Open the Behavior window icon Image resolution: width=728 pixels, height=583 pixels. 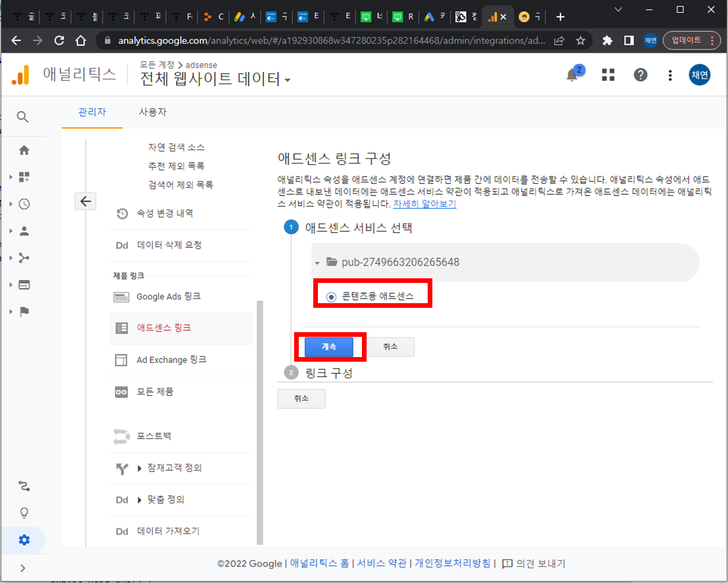24,285
